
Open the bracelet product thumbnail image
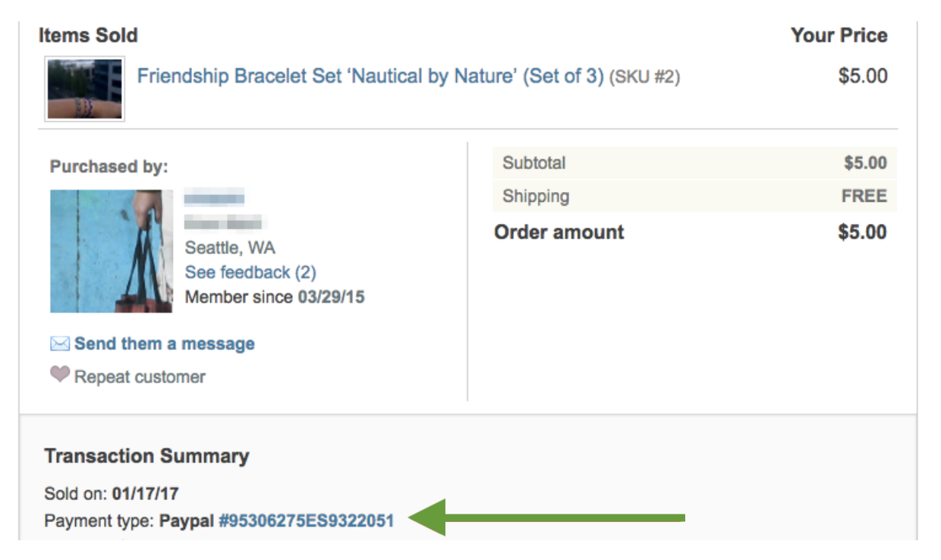pos(85,88)
